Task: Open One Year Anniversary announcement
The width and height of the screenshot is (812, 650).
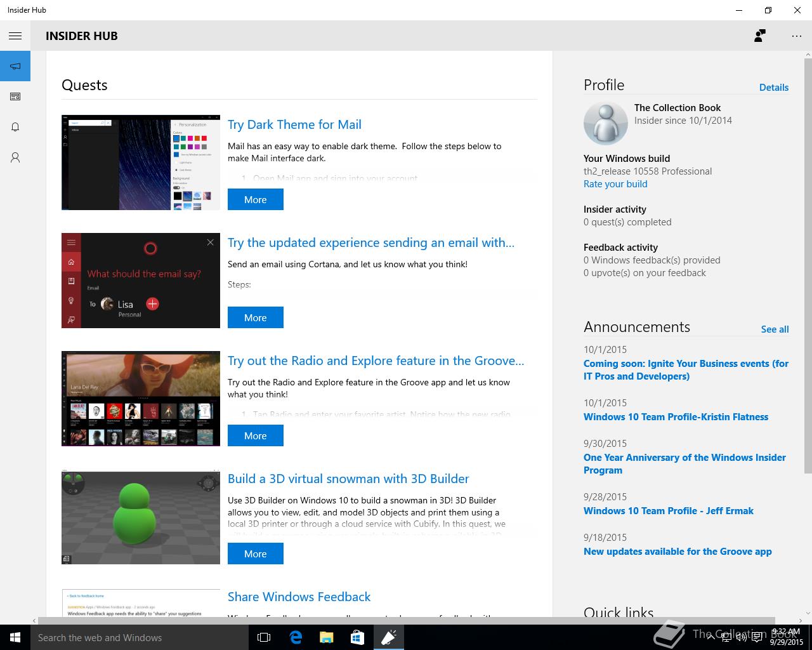Action: (x=684, y=464)
